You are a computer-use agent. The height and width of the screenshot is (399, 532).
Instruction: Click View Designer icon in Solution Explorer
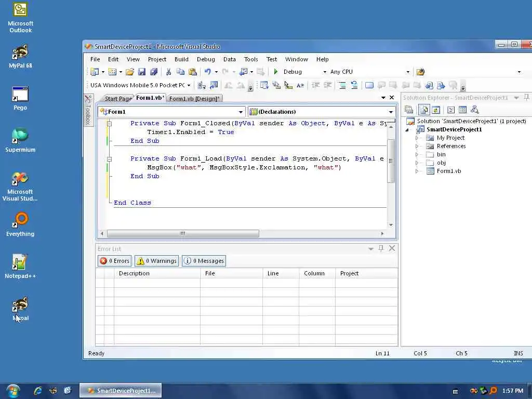tap(462, 110)
